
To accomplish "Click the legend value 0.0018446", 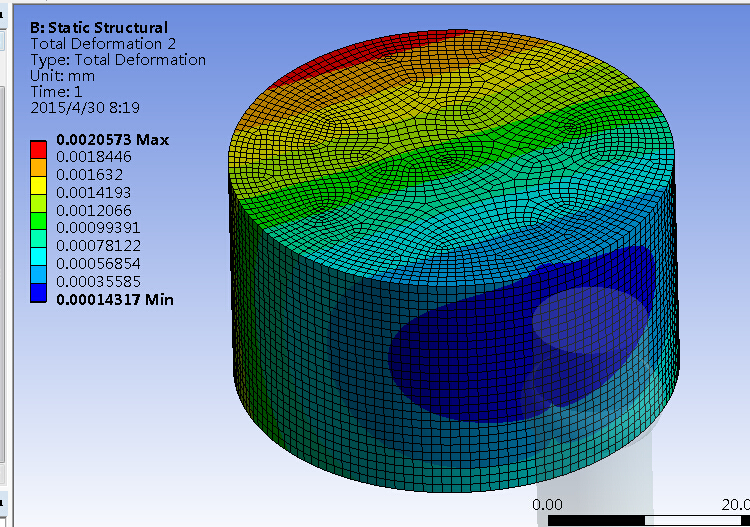I will (94, 157).
